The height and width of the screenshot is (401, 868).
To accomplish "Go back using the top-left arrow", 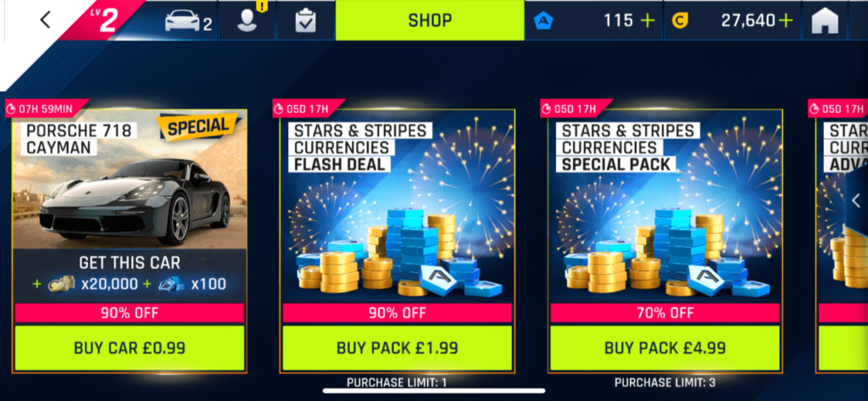I will tap(46, 20).
